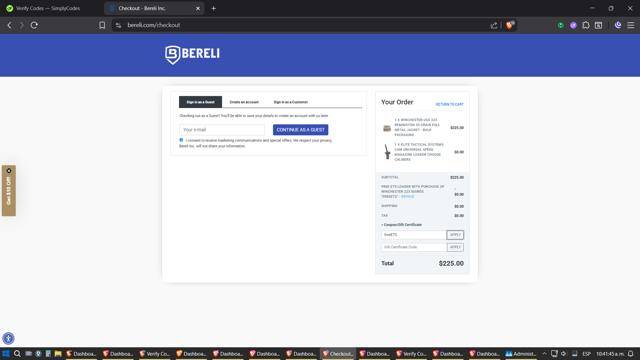The width and height of the screenshot is (640, 360).
Task: Open the accessibility widget button
Action: click(8, 338)
